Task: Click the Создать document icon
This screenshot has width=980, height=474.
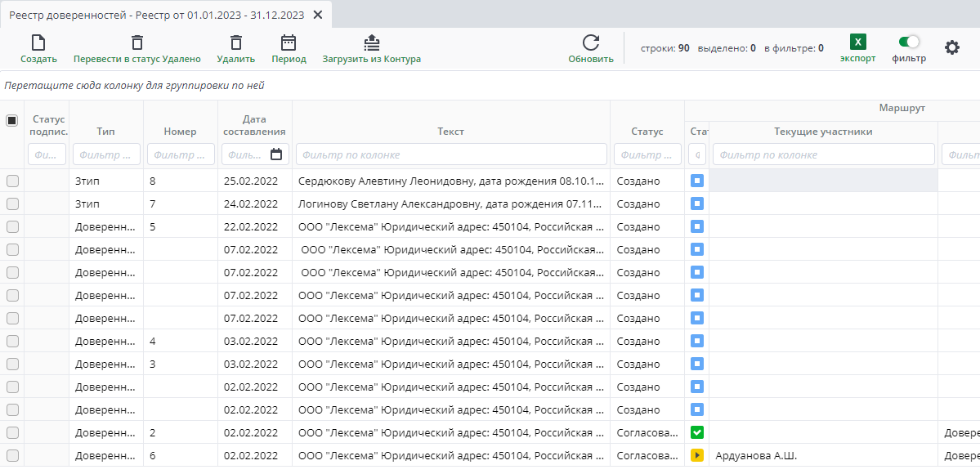Action: tap(38, 42)
